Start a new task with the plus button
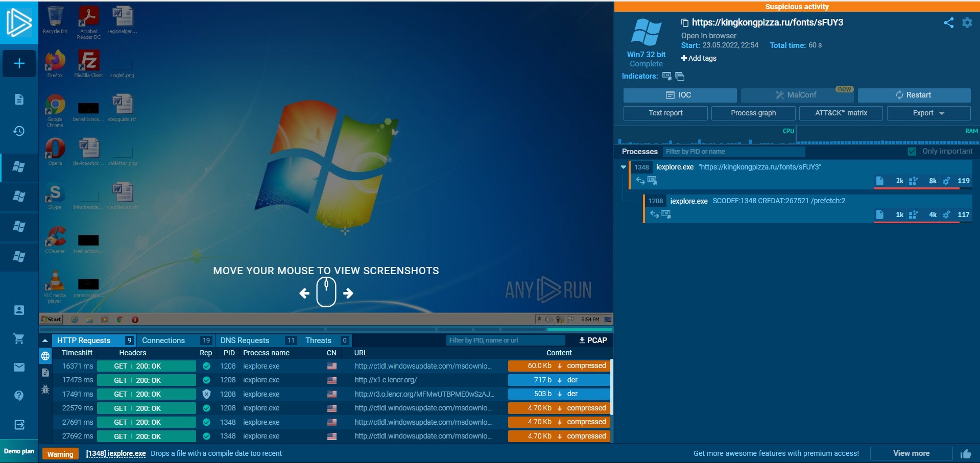This screenshot has width=980, height=463. pyautogui.click(x=19, y=63)
